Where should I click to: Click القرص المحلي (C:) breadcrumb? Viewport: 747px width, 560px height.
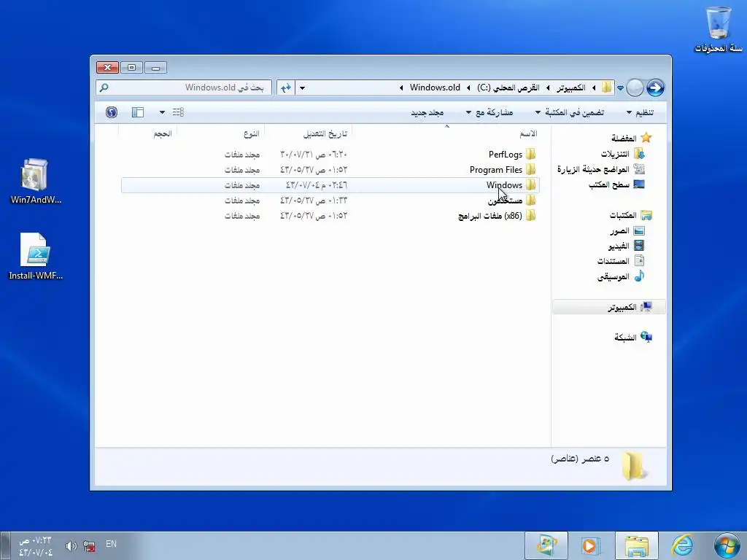point(508,87)
